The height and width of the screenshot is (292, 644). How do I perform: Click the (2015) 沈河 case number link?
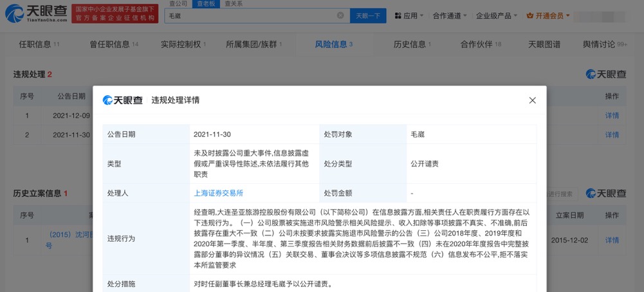(69, 240)
